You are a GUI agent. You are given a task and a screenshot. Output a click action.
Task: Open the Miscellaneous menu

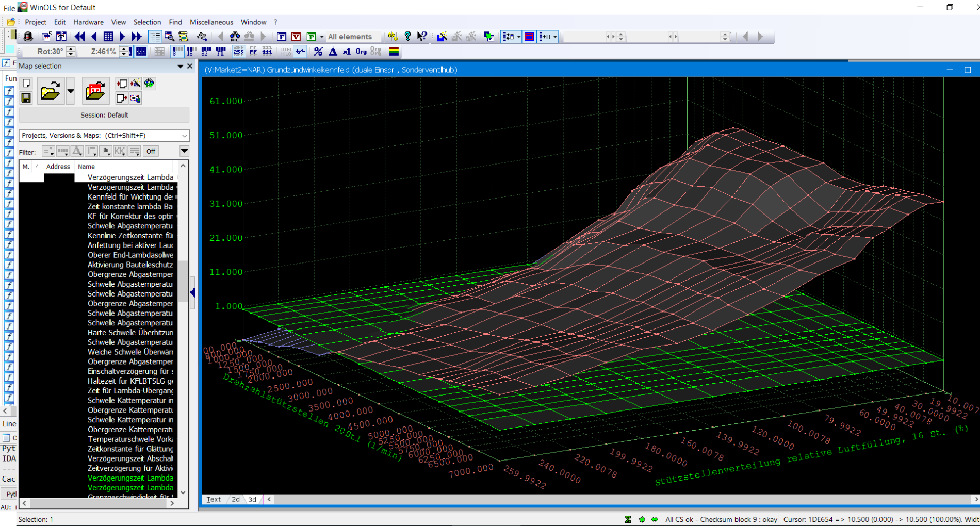(211, 22)
